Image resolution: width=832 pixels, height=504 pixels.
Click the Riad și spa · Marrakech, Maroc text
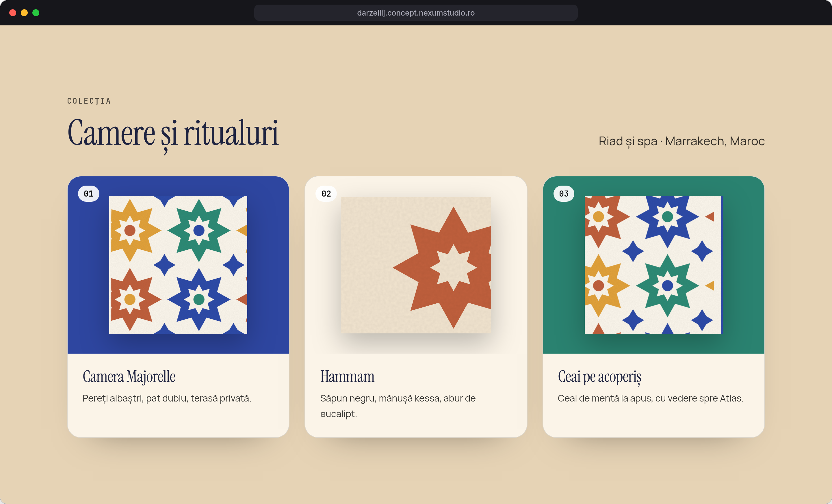coord(681,141)
